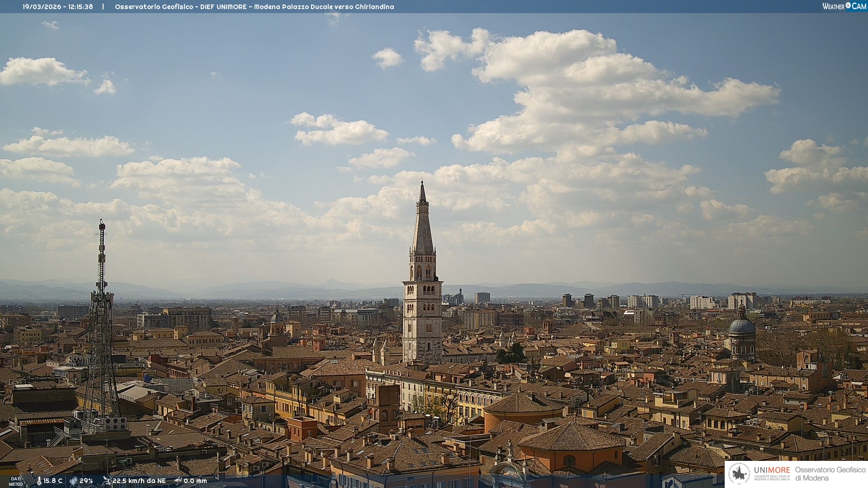Click the wind vane anemometer icon
The height and width of the screenshot is (488, 868).
point(107,481)
